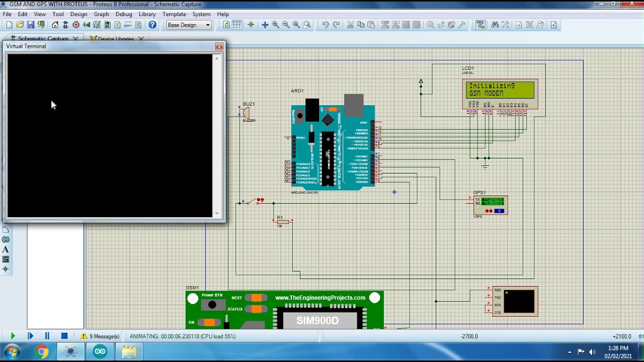Open the blue Help question mark icon
644x362 pixels.
click(152, 25)
